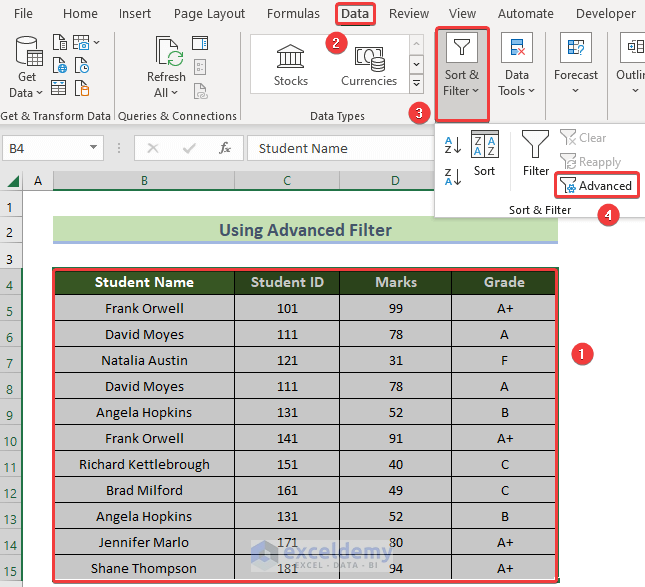This screenshot has height=587, width=645.
Task: Toggle the Filter funnel button
Action: pos(536,155)
